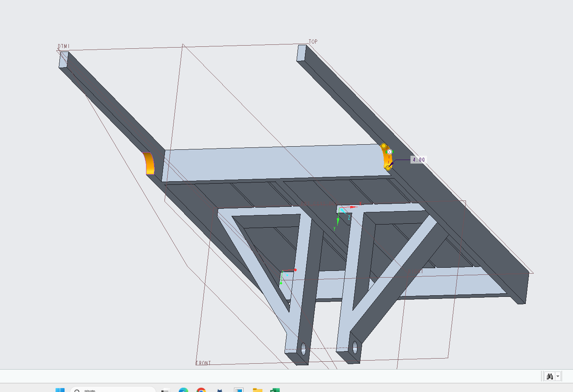Viewport: 573px width, 392px height.
Task: Open File Explorer from the taskbar
Action: point(257,390)
